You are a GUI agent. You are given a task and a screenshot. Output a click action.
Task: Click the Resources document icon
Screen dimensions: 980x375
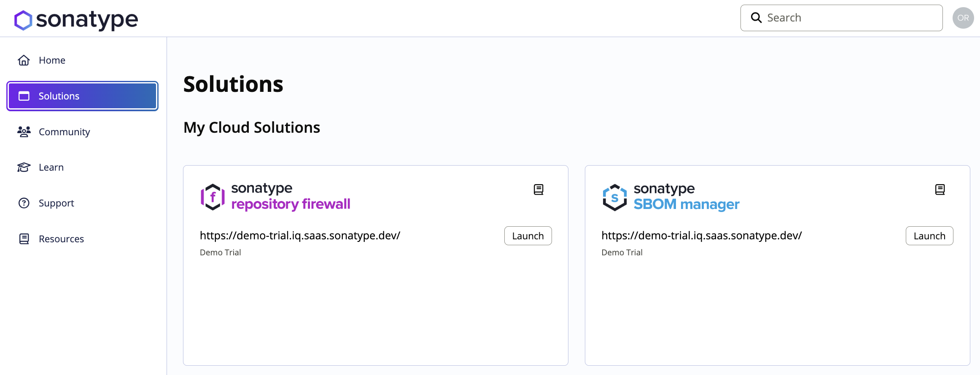(x=24, y=239)
